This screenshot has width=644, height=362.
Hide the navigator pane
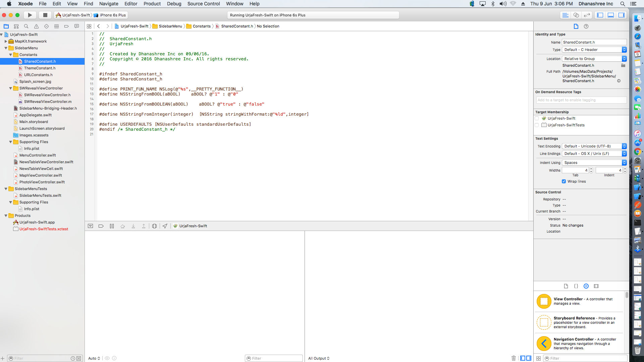click(600, 15)
